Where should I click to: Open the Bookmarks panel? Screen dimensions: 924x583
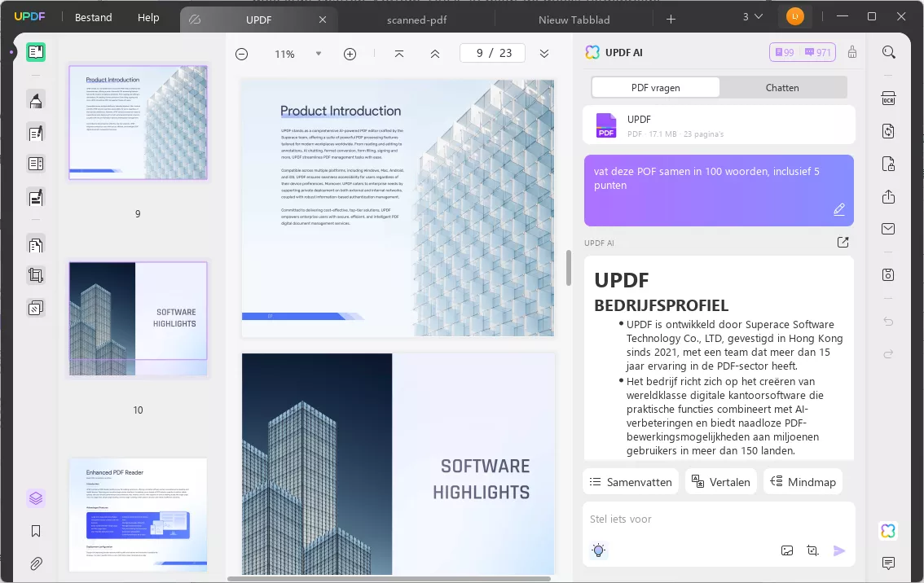[36, 531]
